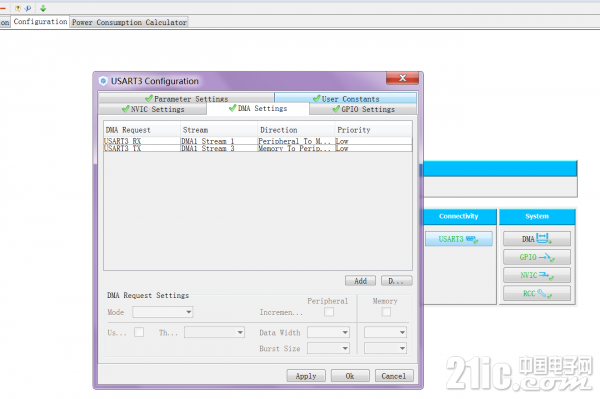Select the DMA Settings tab
This screenshot has height=399, width=600.
pyautogui.click(x=258, y=109)
